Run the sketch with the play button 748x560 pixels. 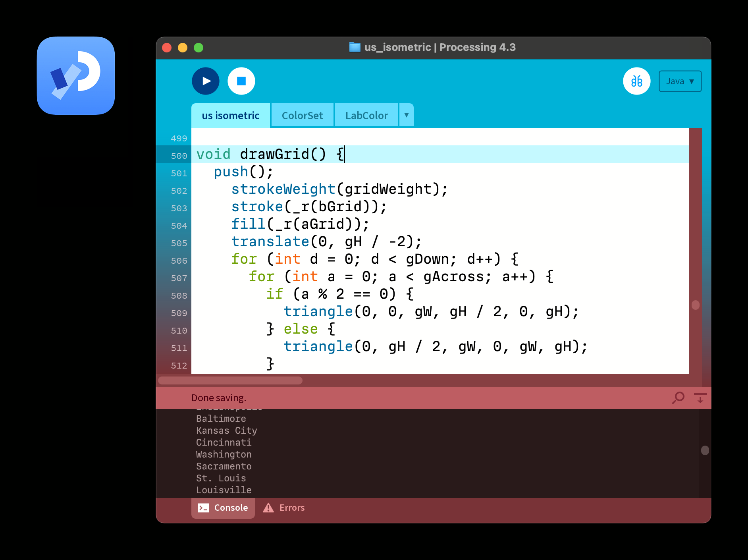coord(206,81)
